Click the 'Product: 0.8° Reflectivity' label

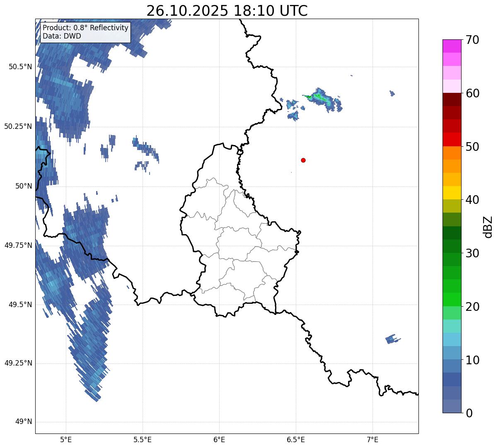click(86, 28)
